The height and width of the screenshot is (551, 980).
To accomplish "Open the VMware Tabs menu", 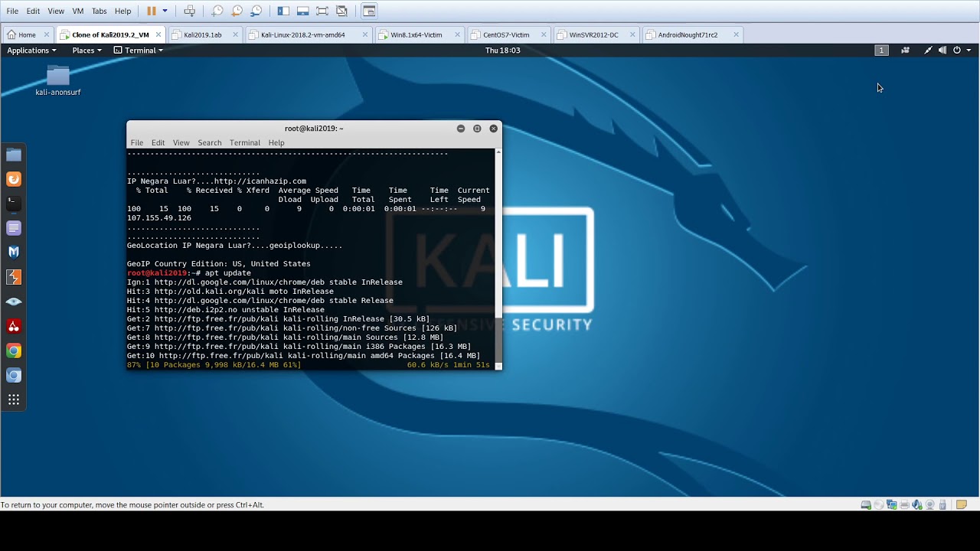I will 99,11.
